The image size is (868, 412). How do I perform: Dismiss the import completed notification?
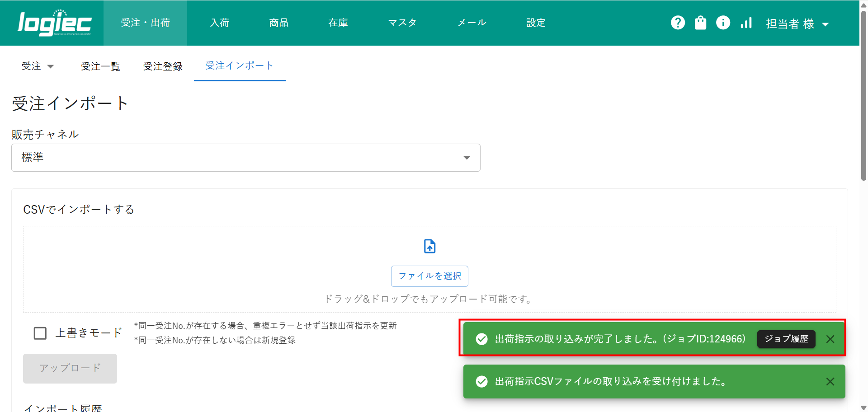tap(830, 339)
